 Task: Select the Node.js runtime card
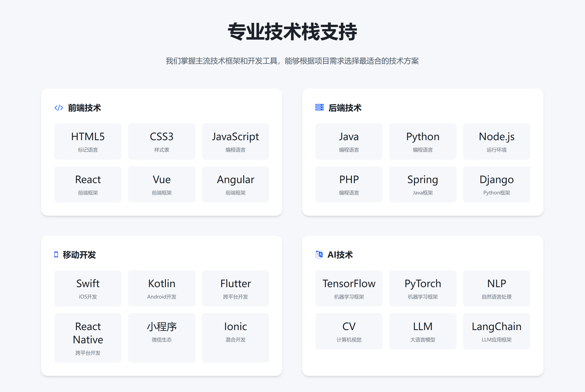(496, 141)
